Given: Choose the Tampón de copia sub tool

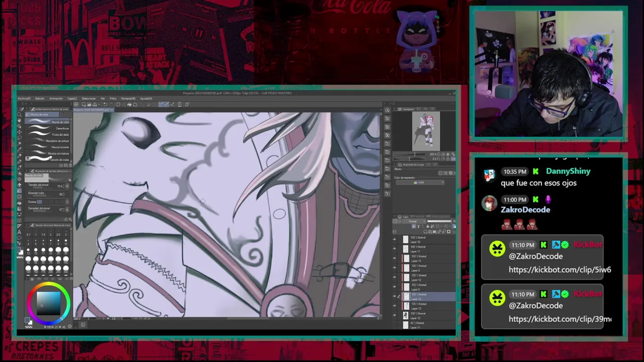Looking at the screenshot, I should pyautogui.click(x=47, y=159).
